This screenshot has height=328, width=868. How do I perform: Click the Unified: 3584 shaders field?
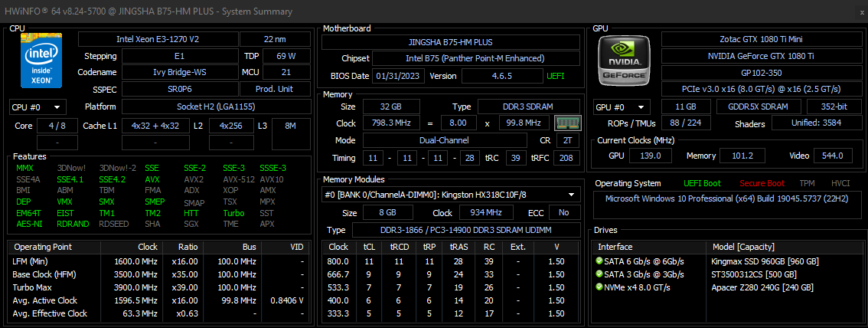(817, 123)
